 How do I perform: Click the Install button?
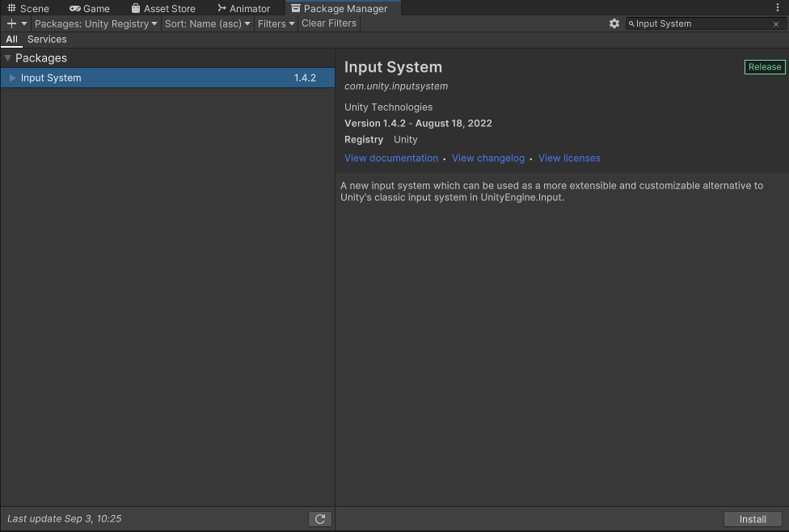753,519
